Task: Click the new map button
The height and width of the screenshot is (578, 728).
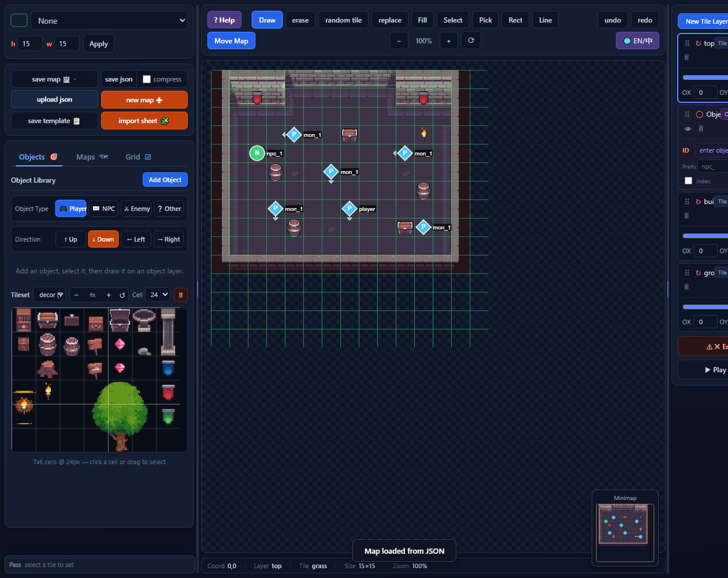Action: [144, 100]
